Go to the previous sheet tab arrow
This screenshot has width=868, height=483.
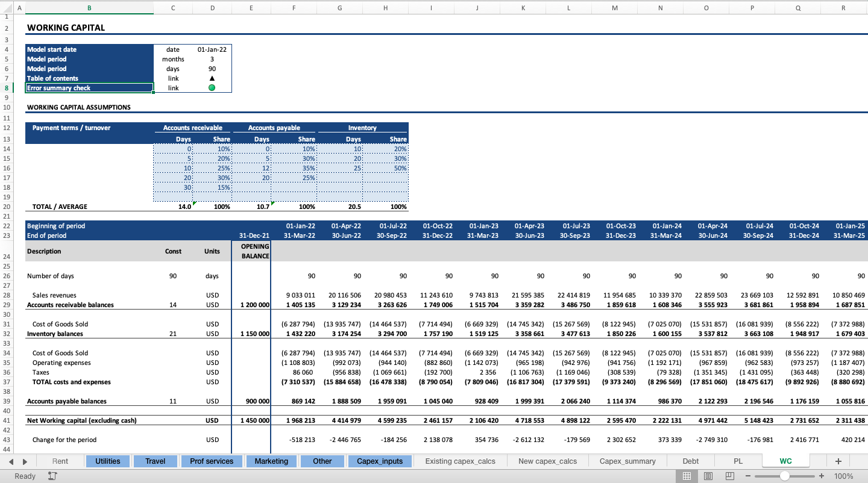pos(11,461)
